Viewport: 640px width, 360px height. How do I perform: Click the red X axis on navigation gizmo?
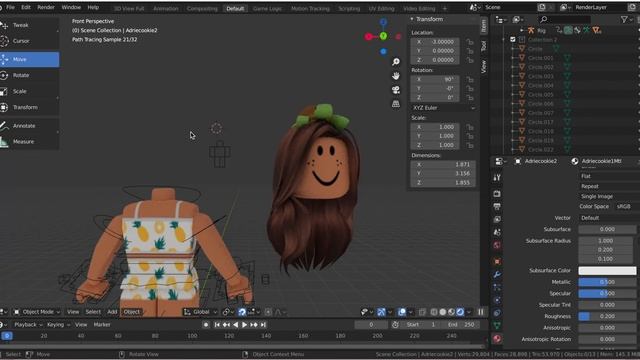pos(369,37)
